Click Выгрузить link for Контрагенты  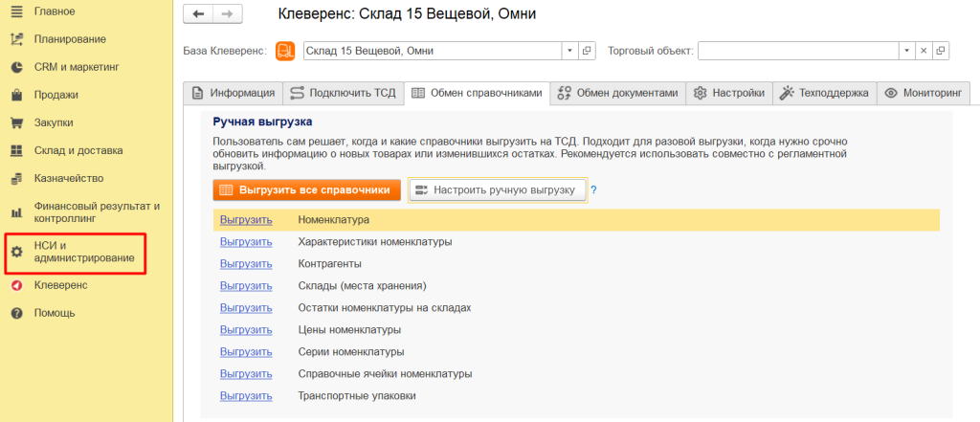[246, 264]
